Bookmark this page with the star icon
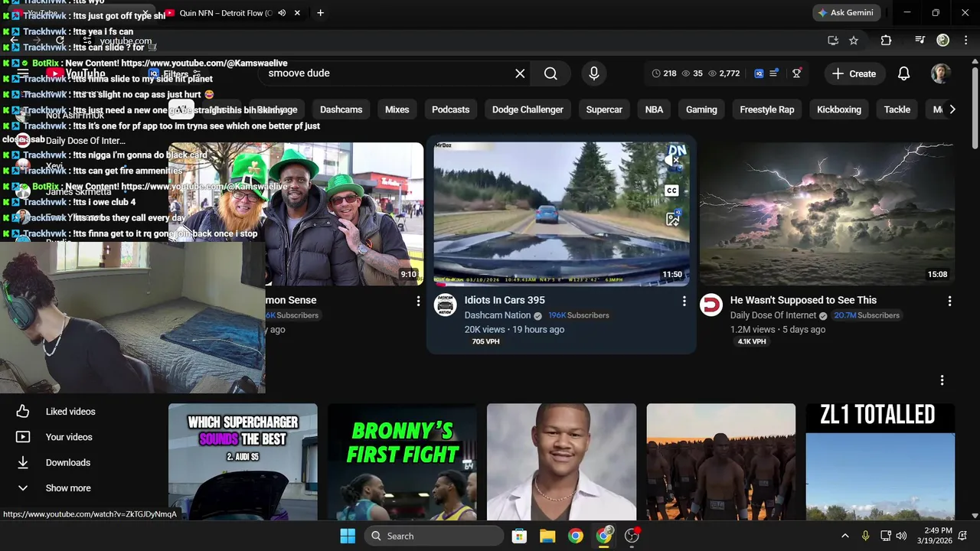The width and height of the screenshot is (980, 551). pos(854,41)
